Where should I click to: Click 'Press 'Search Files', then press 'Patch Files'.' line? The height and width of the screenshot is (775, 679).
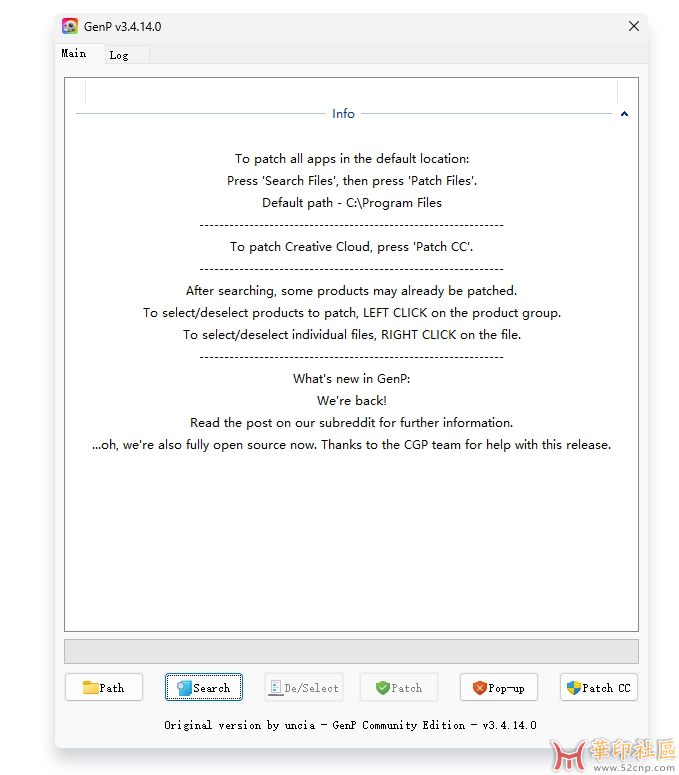click(352, 181)
